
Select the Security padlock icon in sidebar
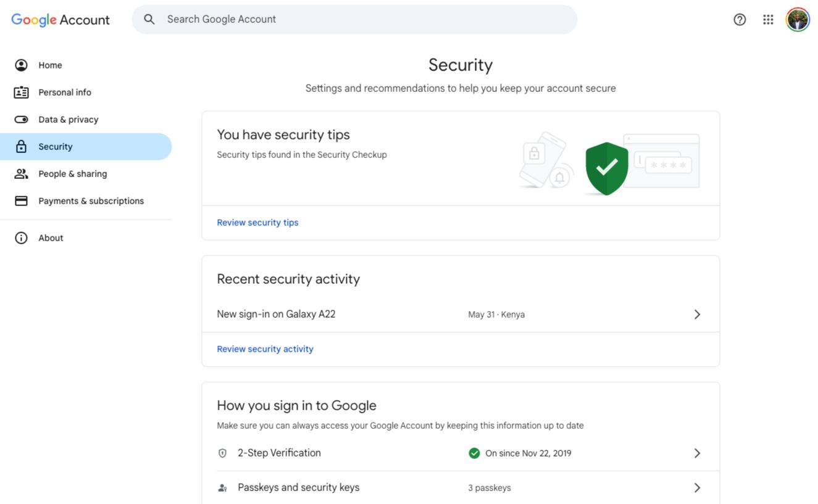[x=21, y=146]
